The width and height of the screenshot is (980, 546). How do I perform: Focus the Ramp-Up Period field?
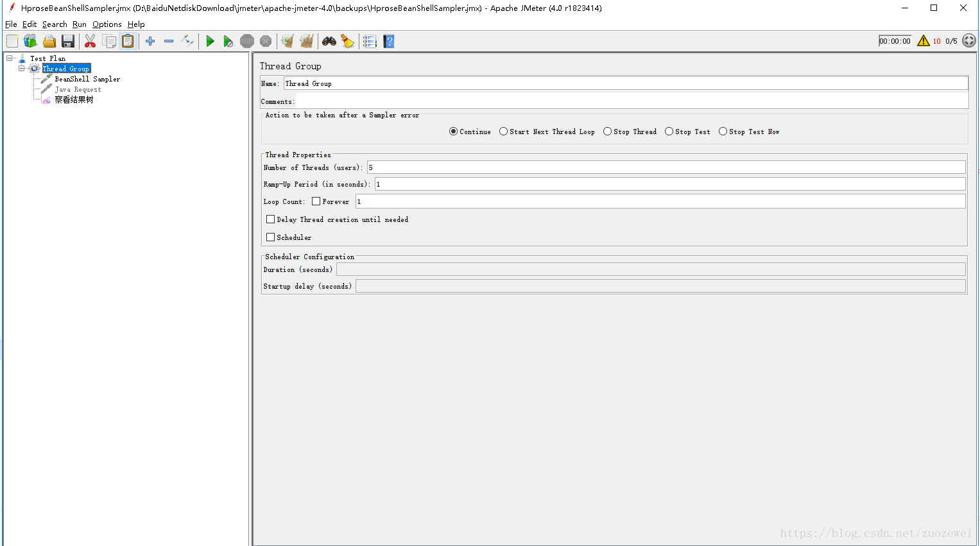670,184
